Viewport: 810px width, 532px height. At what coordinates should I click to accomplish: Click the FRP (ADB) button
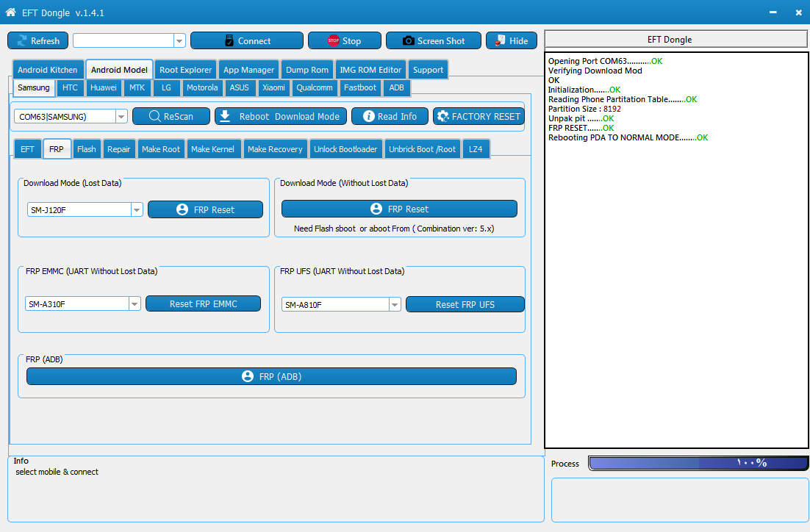tap(271, 376)
